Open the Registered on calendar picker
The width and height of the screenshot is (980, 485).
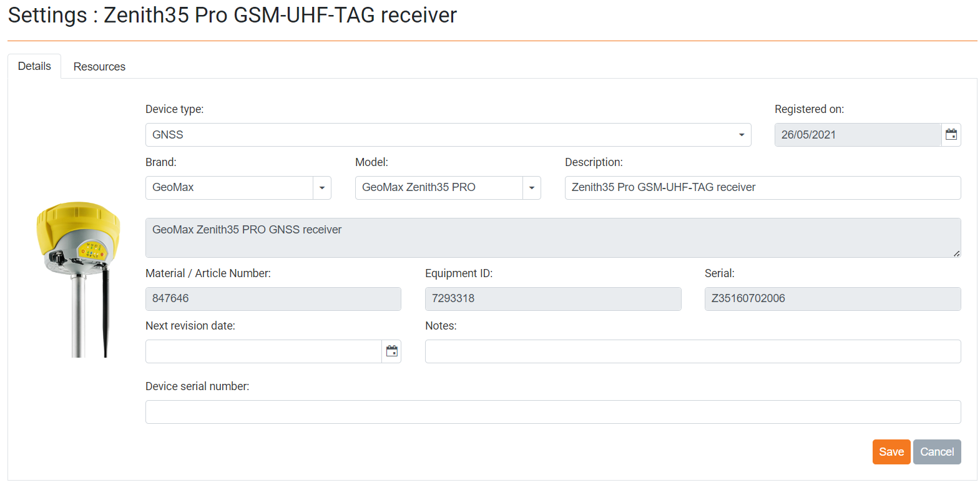(951, 135)
